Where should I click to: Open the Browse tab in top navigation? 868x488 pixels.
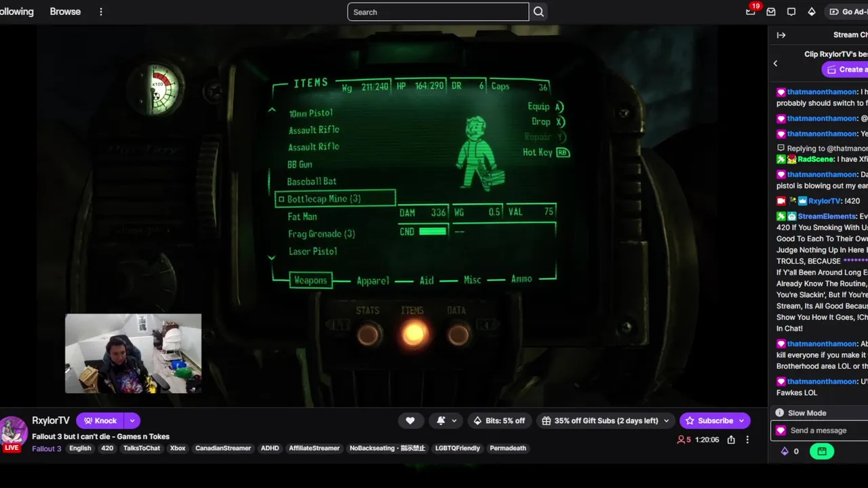tap(65, 12)
